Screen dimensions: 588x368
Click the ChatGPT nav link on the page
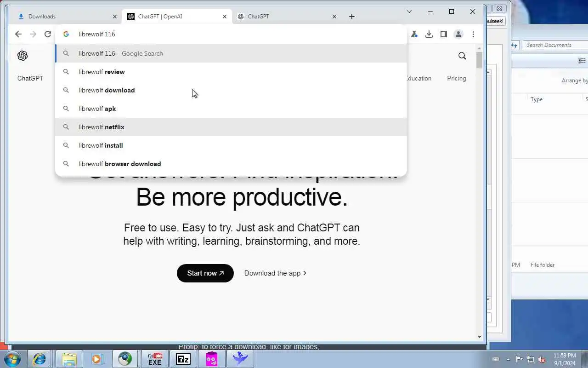tap(30, 78)
